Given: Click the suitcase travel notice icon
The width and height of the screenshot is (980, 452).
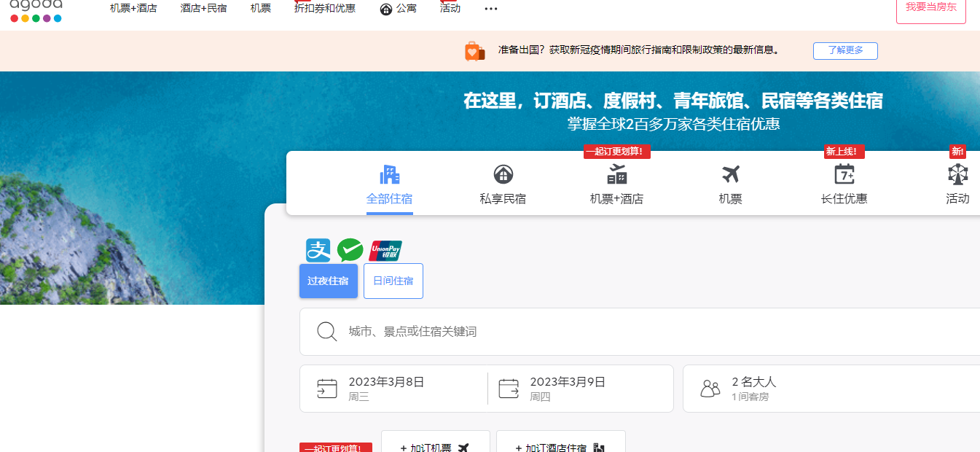Looking at the screenshot, I should point(474,51).
